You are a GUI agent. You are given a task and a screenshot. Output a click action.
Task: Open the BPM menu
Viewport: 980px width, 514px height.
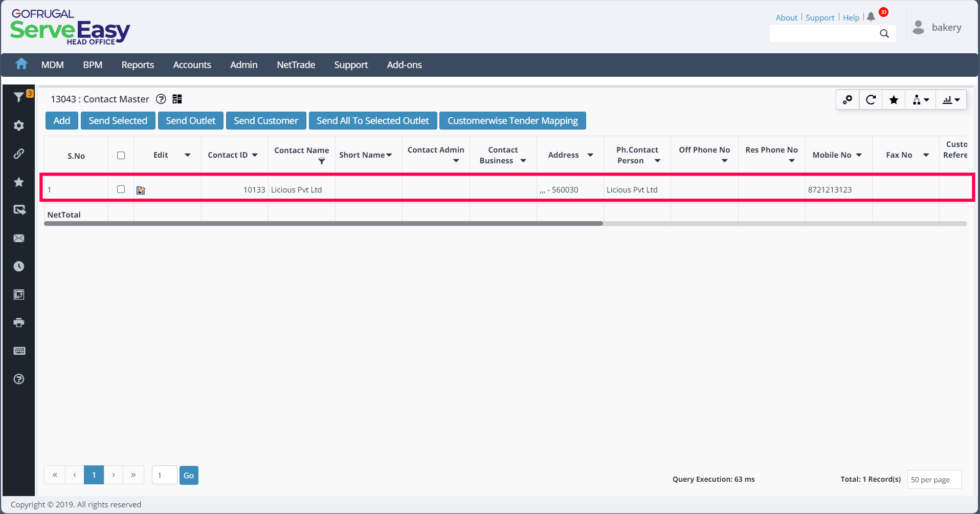[x=93, y=65]
